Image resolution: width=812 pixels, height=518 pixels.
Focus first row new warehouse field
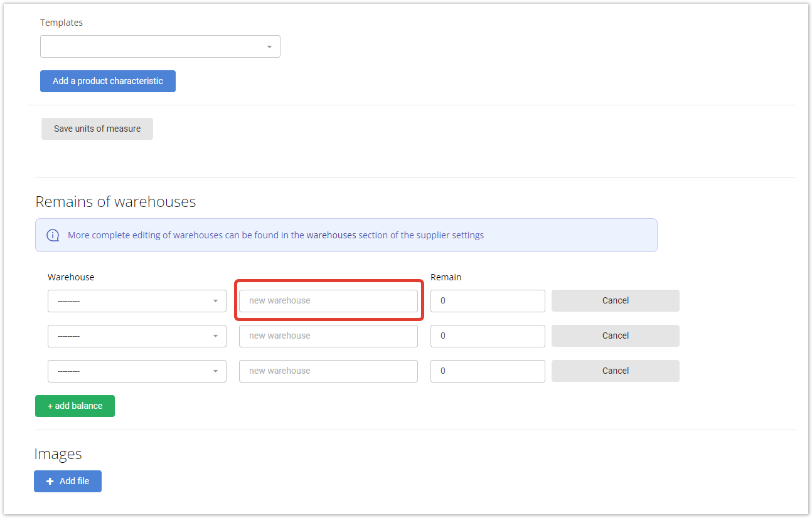[328, 301]
